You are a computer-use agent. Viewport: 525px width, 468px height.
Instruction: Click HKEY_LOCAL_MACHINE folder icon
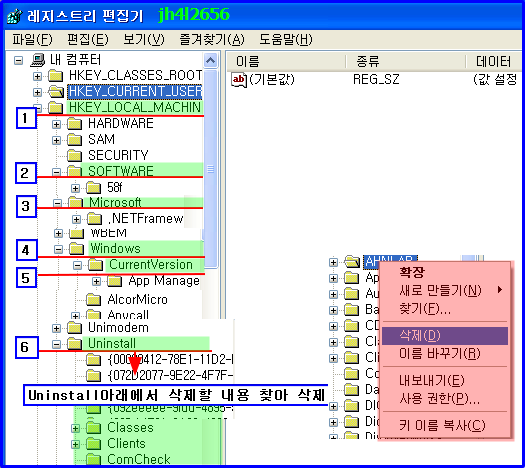point(56,108)
